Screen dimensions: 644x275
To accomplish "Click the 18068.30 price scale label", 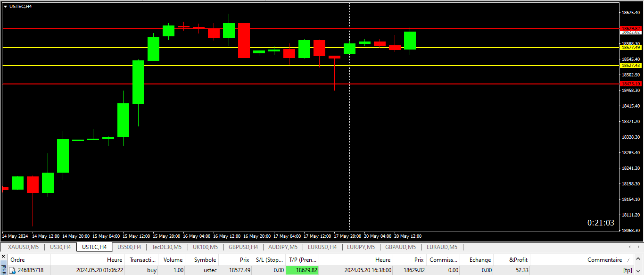I will (x=631, y=231).
